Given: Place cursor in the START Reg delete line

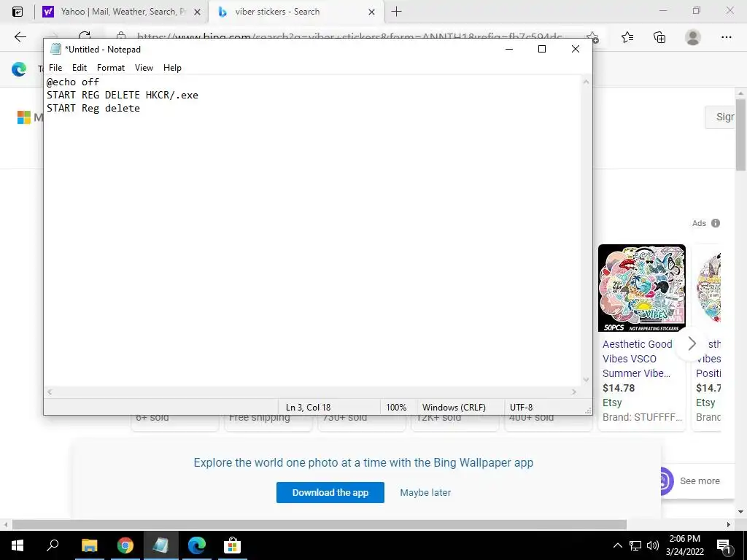Looking at the screenshot, I should point(93,108).
